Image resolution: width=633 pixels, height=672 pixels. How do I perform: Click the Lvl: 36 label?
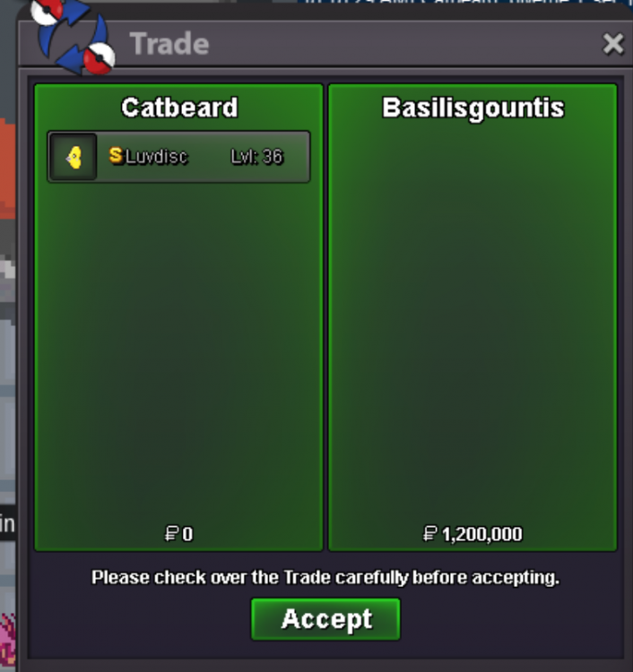pos(257,157)
